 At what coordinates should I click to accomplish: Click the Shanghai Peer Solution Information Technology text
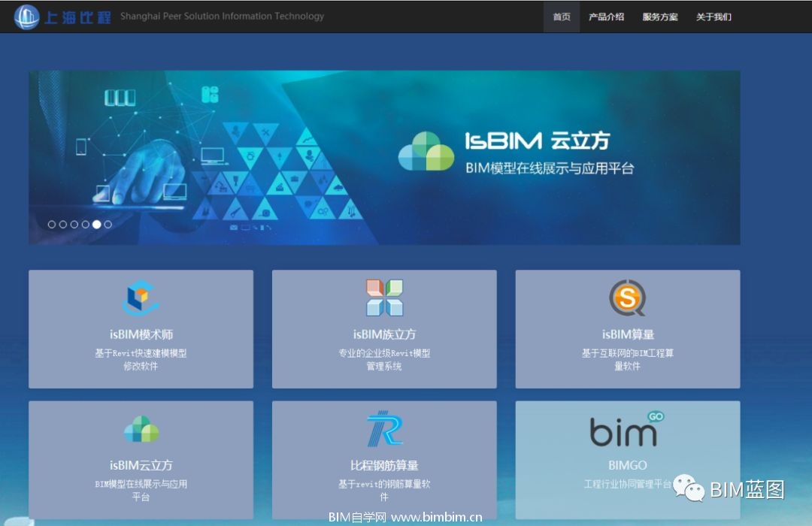click(x=222, y=16)
